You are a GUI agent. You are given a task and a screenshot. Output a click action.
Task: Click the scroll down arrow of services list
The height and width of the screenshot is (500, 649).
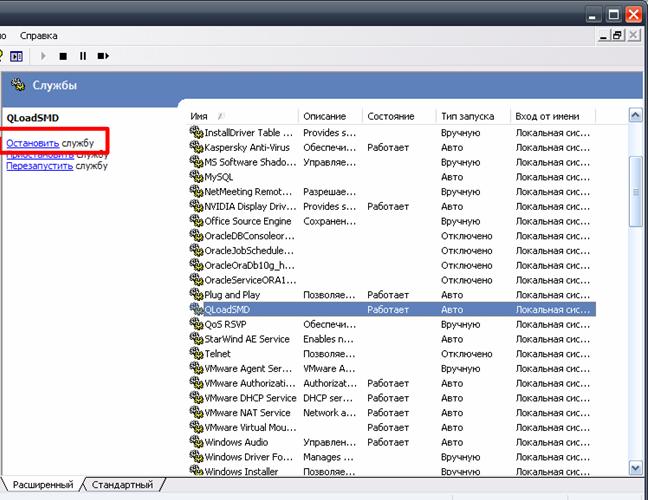coord(635,468)
